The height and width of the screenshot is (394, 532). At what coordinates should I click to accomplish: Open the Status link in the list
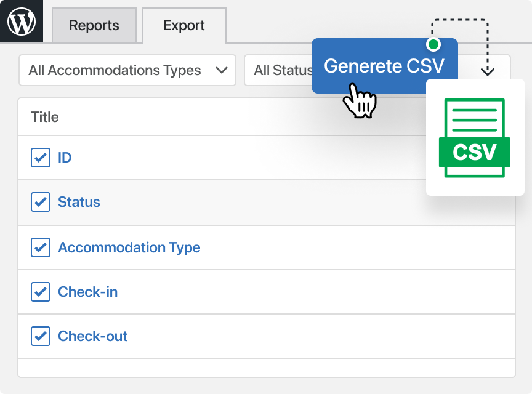tap(79, 202)
